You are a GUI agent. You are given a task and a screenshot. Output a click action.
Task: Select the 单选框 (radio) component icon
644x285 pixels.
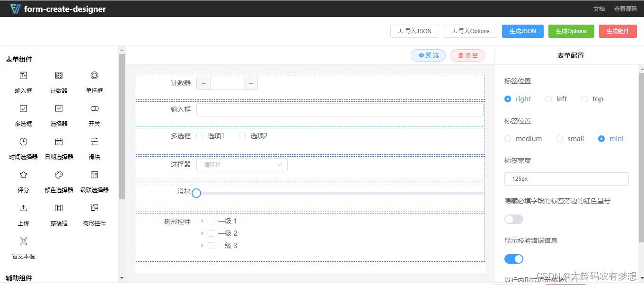click(x=94, y=76)
